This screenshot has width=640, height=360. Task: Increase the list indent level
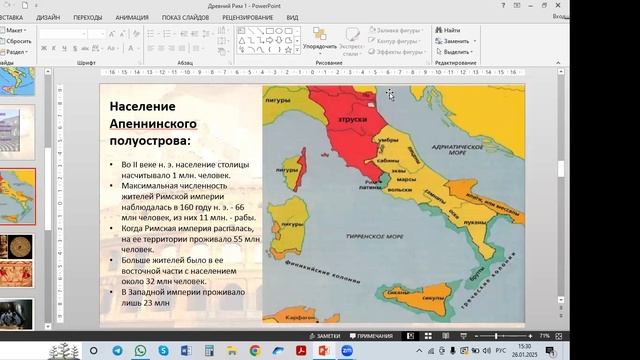click(x=195, y=34)
